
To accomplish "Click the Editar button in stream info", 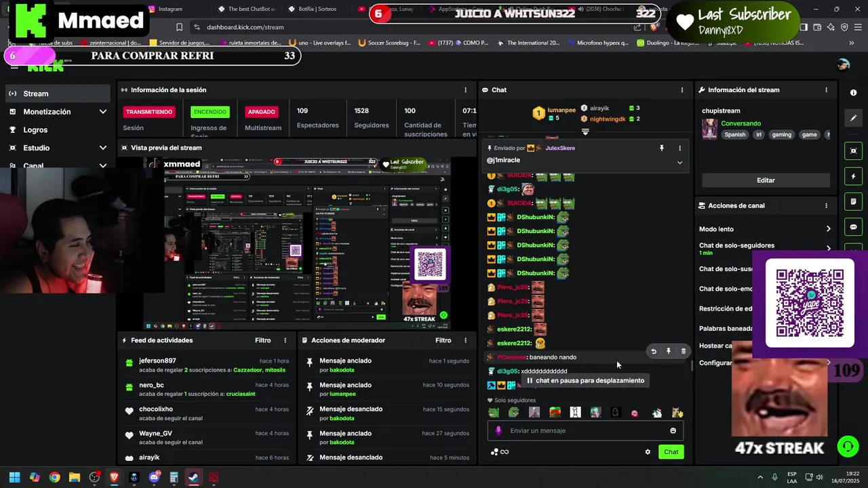I will [766, 180].
